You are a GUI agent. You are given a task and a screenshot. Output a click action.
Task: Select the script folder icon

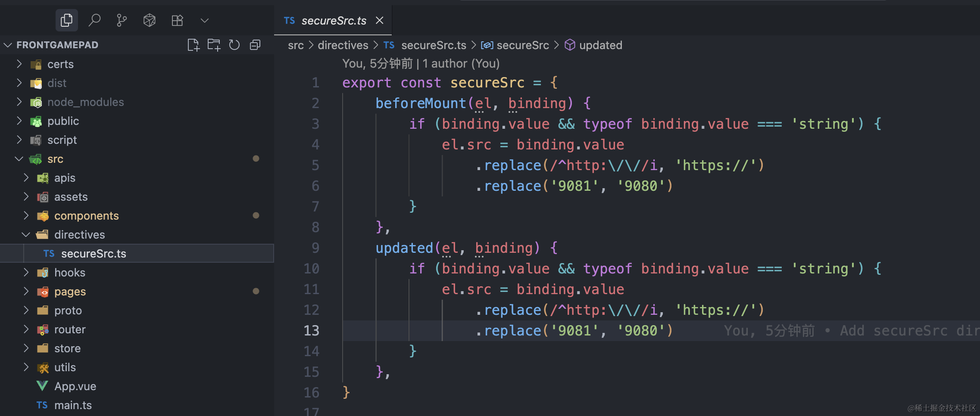click(x=36, y=140)
